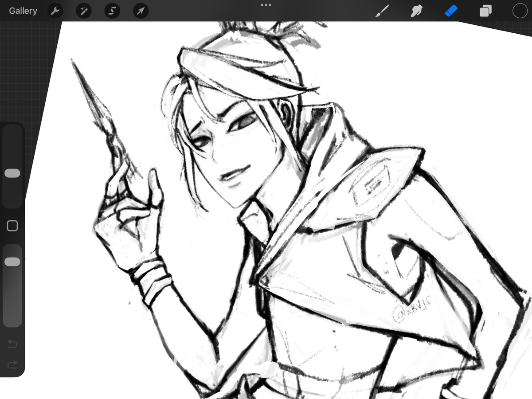The image size is (532, 399).
Task: Open the Layers panel
Action: 485,11
